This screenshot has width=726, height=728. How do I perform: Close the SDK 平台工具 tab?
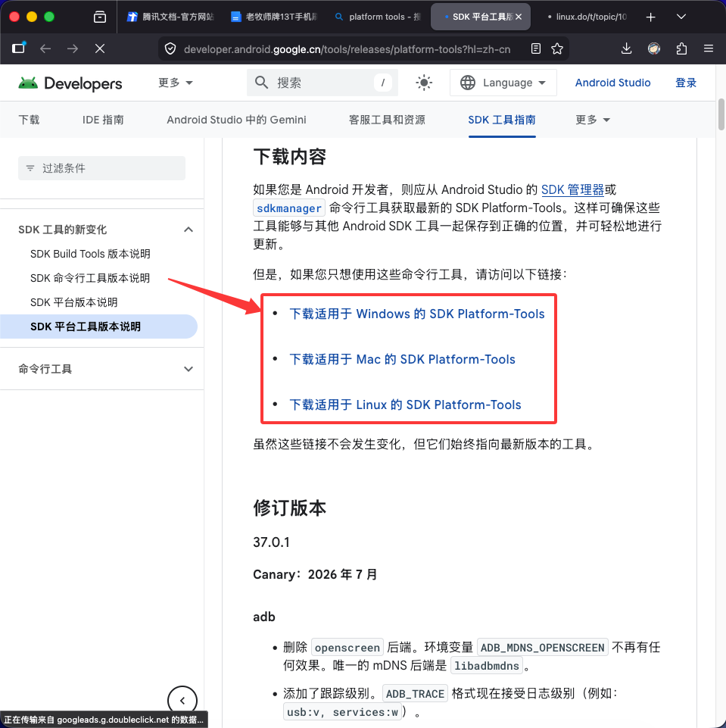(519, 17)
